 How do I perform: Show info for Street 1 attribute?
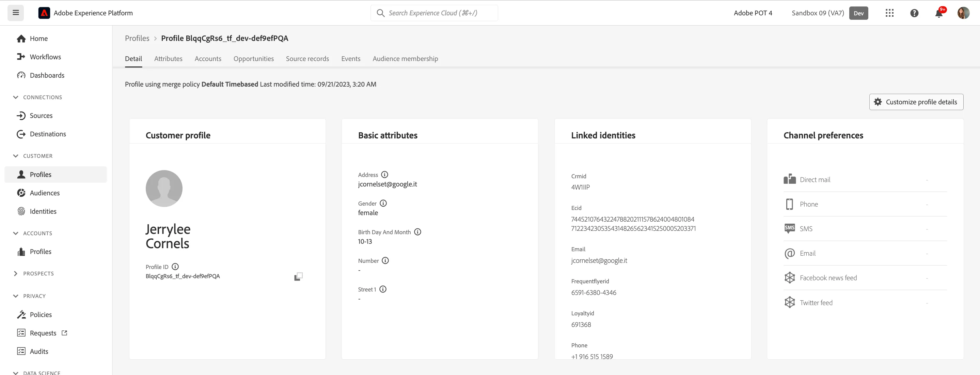click(x=383, y=289)
